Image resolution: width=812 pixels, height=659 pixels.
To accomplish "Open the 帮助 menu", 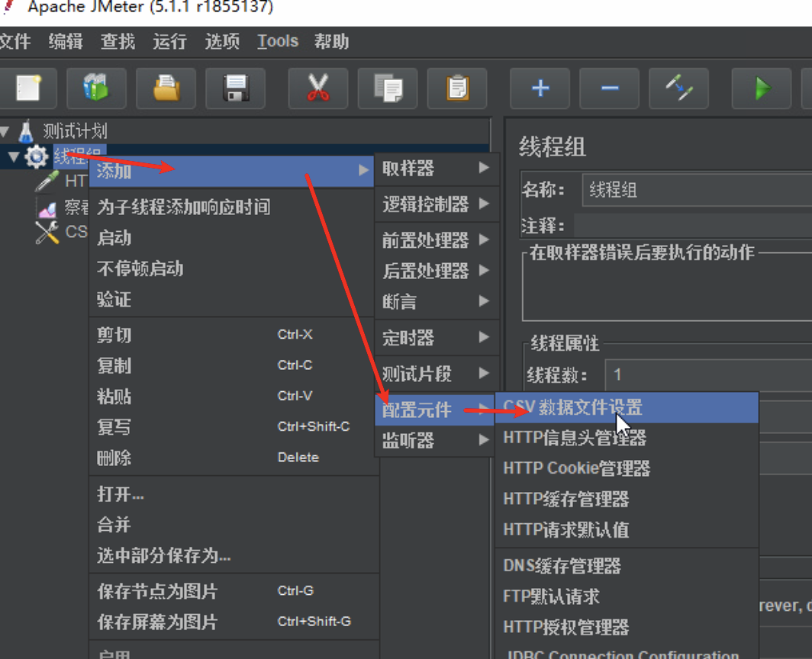I will [x=331, y=41].
